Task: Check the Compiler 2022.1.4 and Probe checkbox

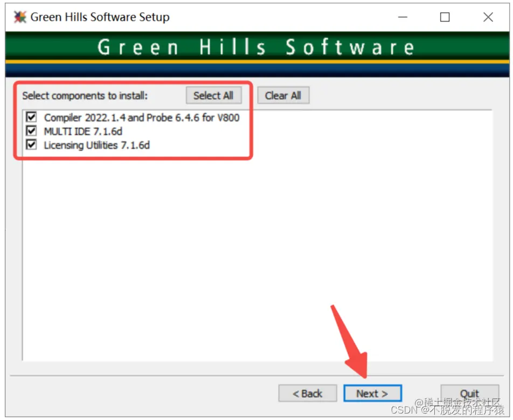Action: coord(31,117)
